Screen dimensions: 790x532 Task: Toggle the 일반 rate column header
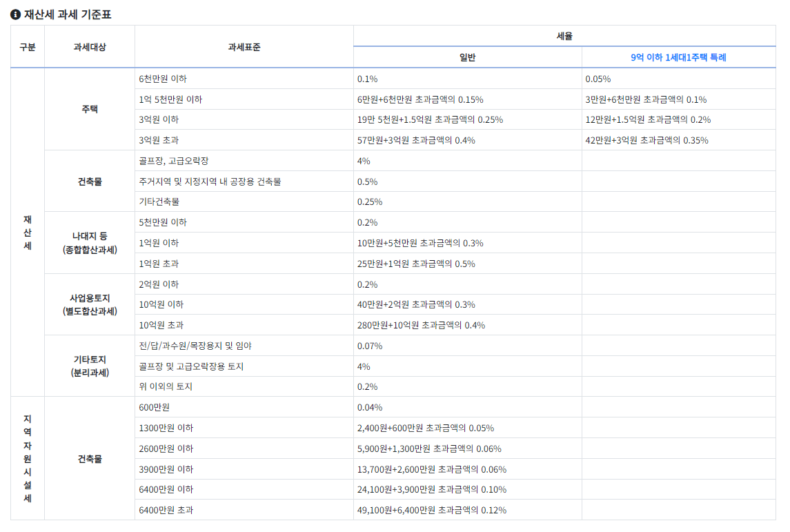pos(467,58)
